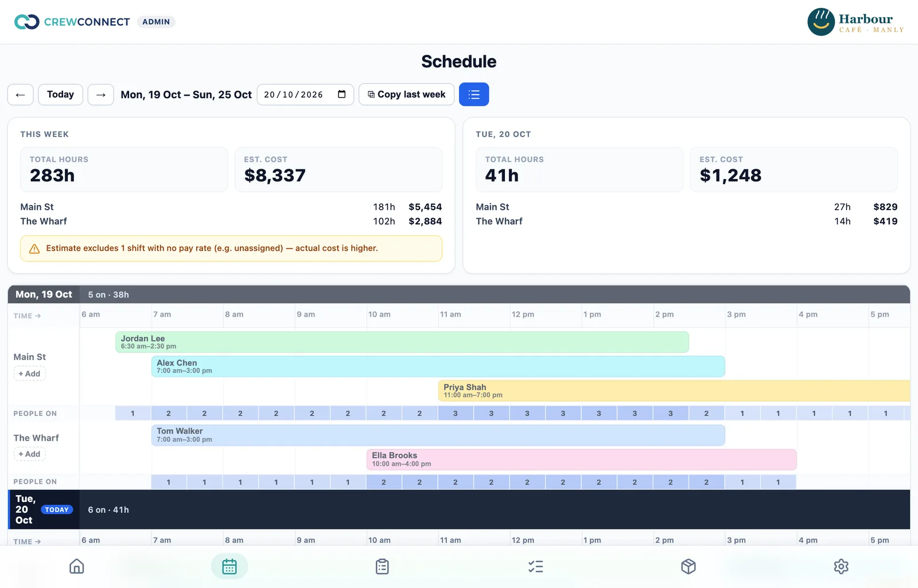
Task: Click the ADMIN badge
Action: pos(156,22)
